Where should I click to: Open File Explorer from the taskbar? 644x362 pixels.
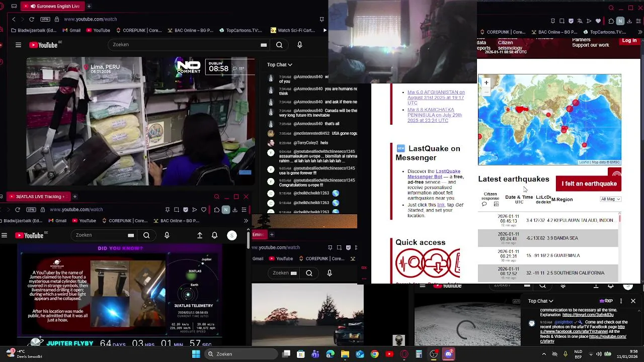point(345,354)
